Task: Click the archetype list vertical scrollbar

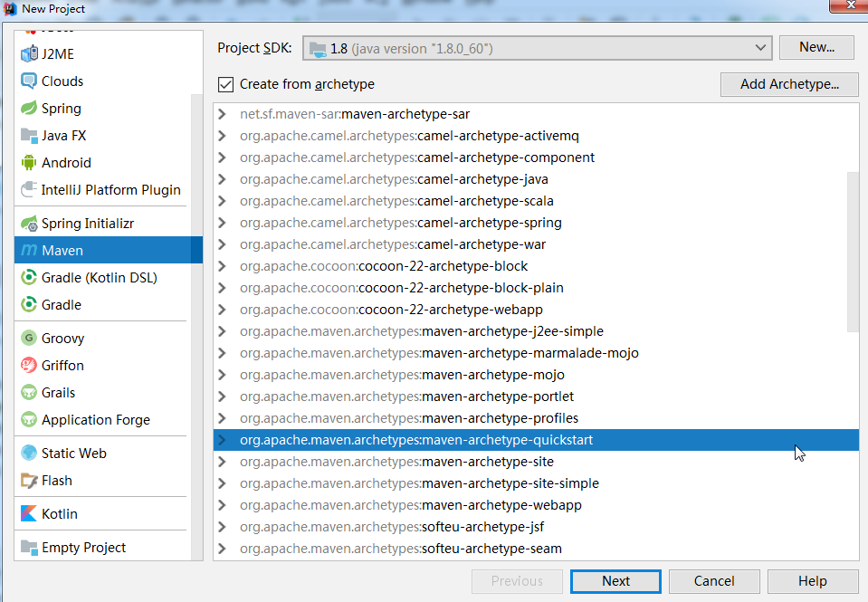Action: (853, 252)
